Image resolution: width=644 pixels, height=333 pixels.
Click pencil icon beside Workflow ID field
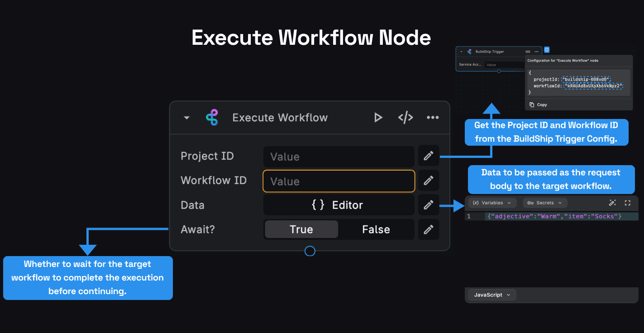tap(428, 181)
